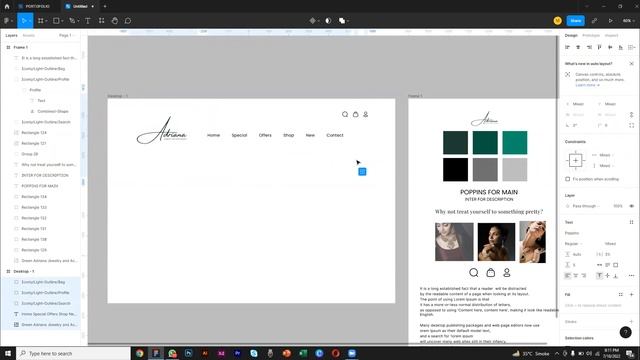
Task: Click the text align center icon
Action: pyautogui.click(x=576, y=276)
